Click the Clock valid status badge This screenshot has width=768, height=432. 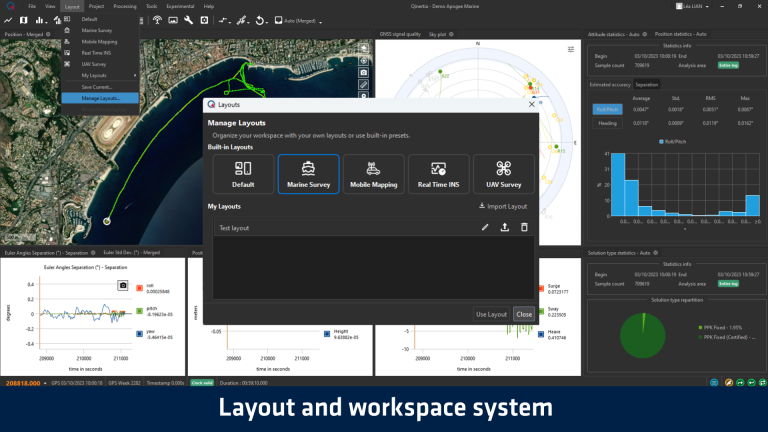pos(202,383)
